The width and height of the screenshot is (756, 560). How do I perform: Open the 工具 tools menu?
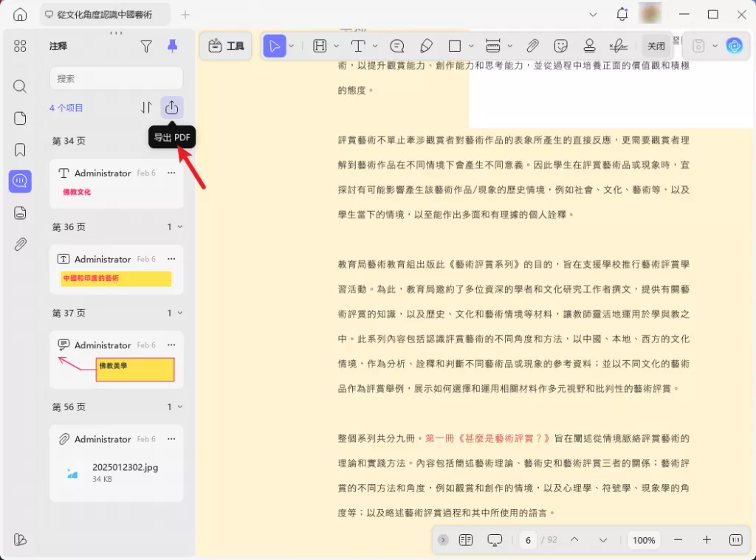pos(226,46)
